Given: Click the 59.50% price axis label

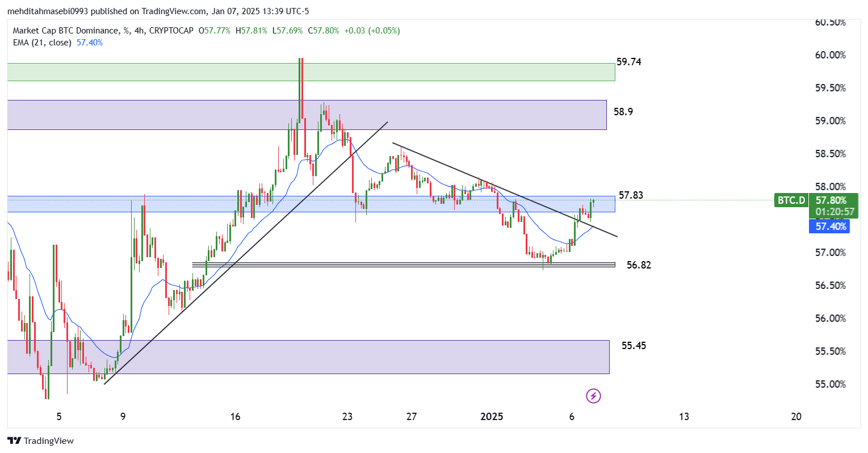Looking at the screenshot, I should point(831,88).
